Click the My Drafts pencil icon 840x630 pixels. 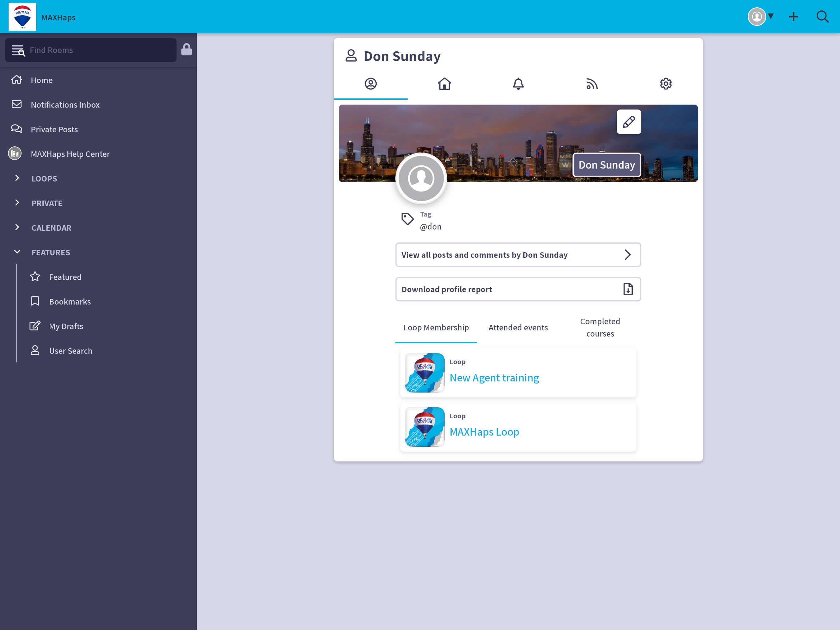pos(35,326)
